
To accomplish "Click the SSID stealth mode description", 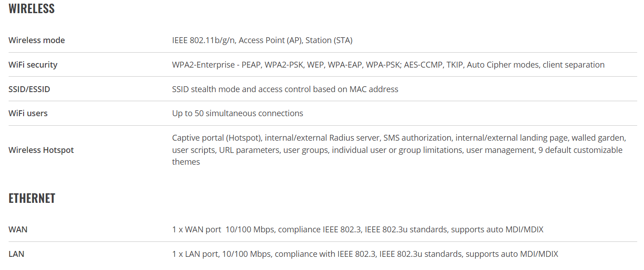I will 285,89.
